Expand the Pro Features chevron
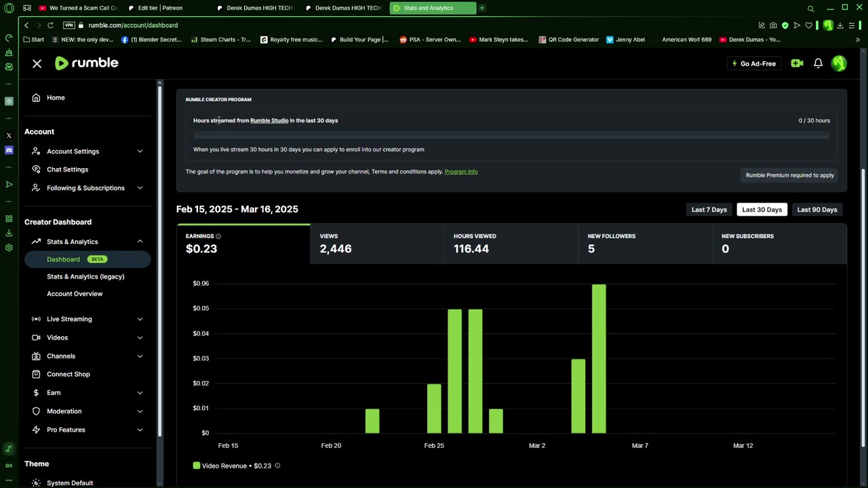This screenshot has height=488, width=868. click(140, 430)
